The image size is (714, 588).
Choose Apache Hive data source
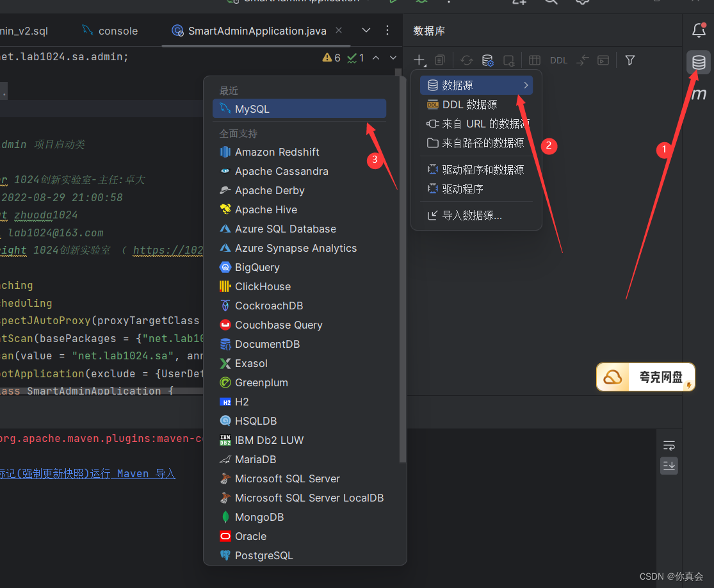click(x=299, y=209)
